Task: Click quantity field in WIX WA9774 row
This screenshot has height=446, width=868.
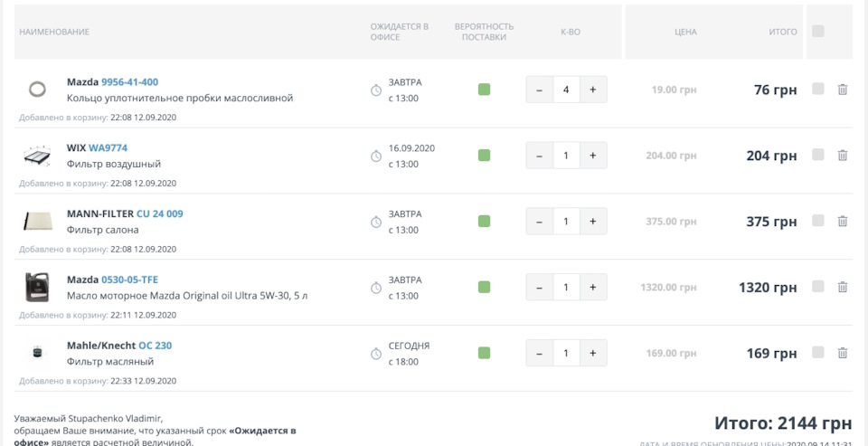Action: point(566,155)
